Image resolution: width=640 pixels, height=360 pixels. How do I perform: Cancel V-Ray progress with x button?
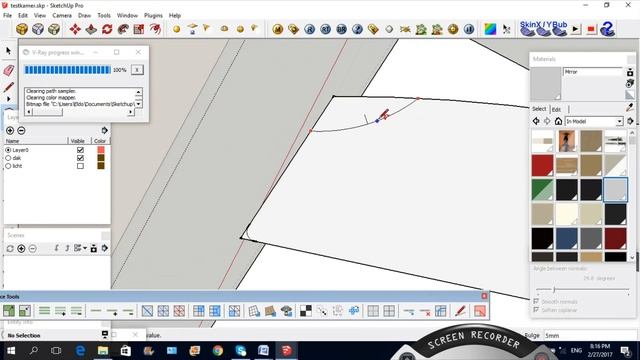137,70
